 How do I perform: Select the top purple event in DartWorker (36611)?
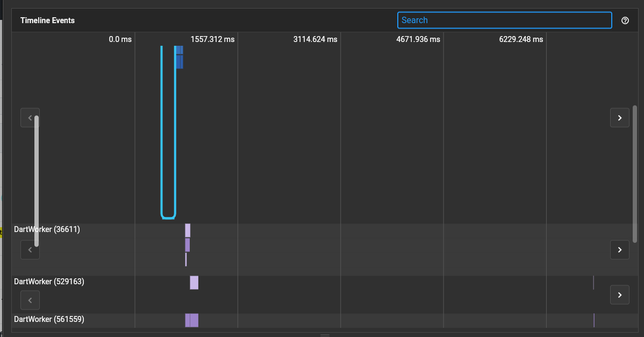pyautogui.click(x=187, y=230)
